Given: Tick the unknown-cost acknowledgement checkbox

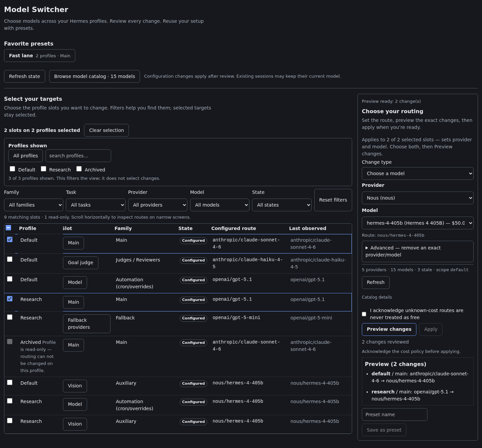Looking at the screenshot, I should (364, 314).
